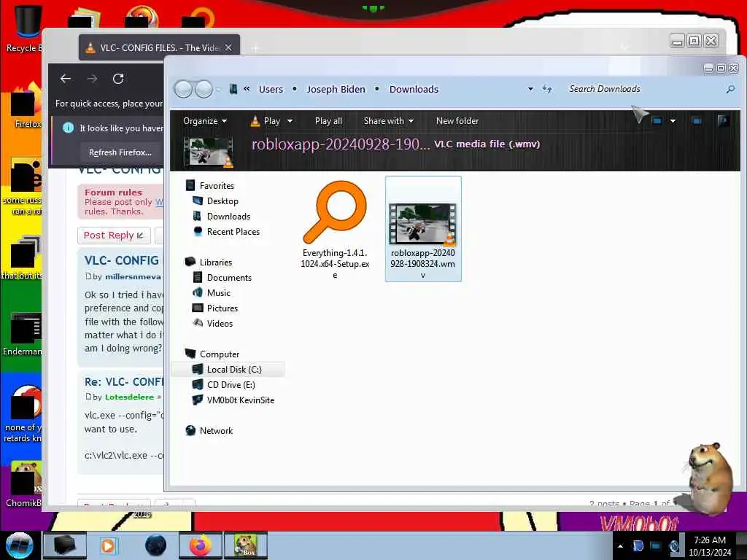The image size is (747, 560).
Task: Expand the view options dropdown arrow
Action: click(x=673, y=121)
